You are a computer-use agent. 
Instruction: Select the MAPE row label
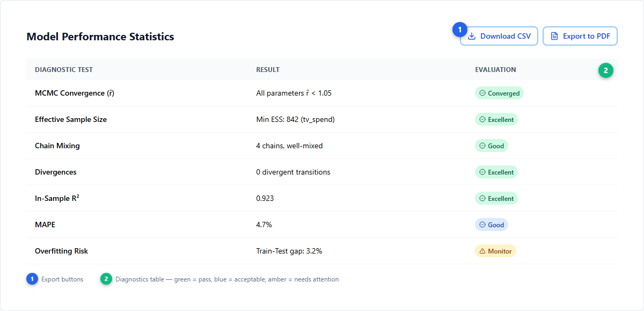[45, 225]
